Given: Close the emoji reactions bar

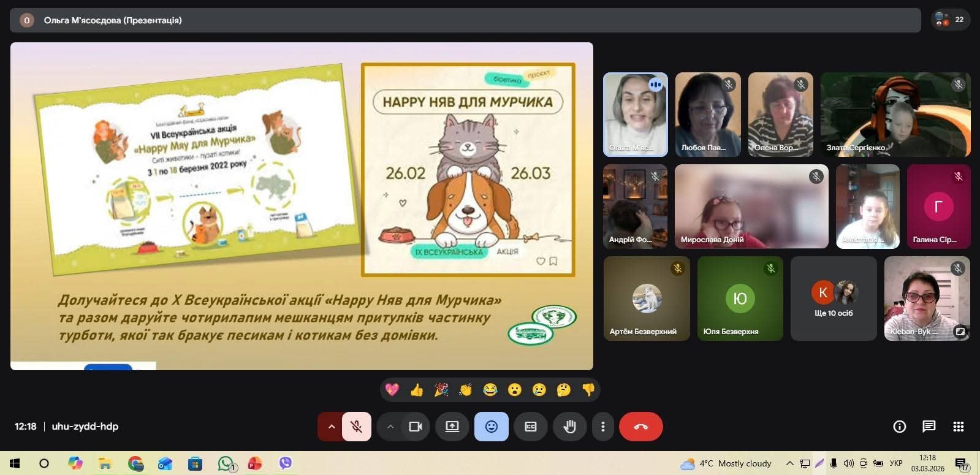Looking at the screenshot, I should pos(492,427).
